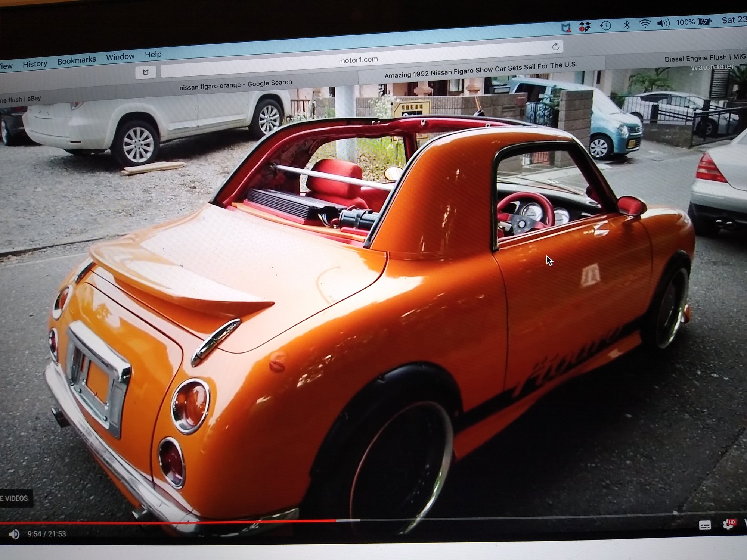Viewport: 747px width, 560px height.
Task: Open the Bluetooth status menu
Action: pyautogui.click(x=627, y=25)
